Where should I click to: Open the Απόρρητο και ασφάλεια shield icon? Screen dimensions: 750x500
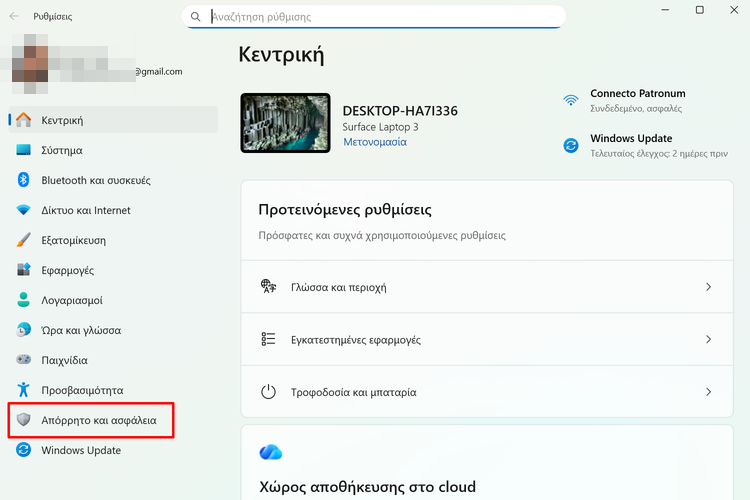[25, 421]
